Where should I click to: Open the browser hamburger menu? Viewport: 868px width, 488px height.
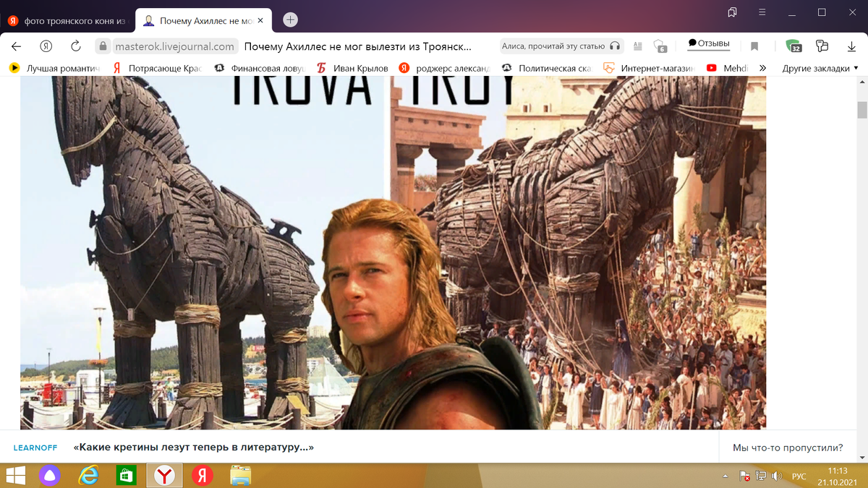(762, 12)
